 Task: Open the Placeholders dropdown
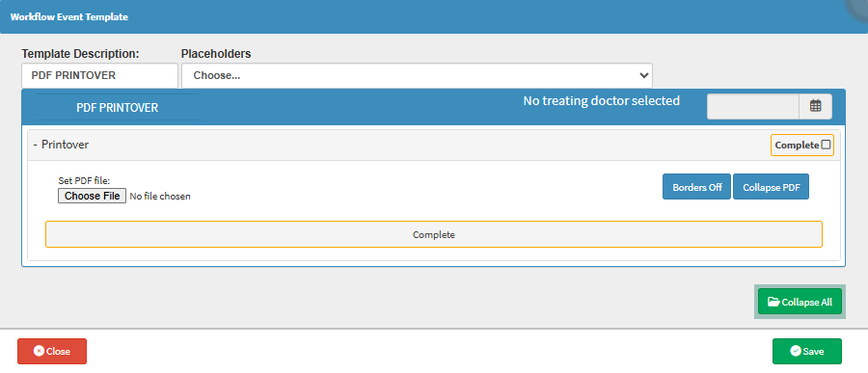pos(417,75)
